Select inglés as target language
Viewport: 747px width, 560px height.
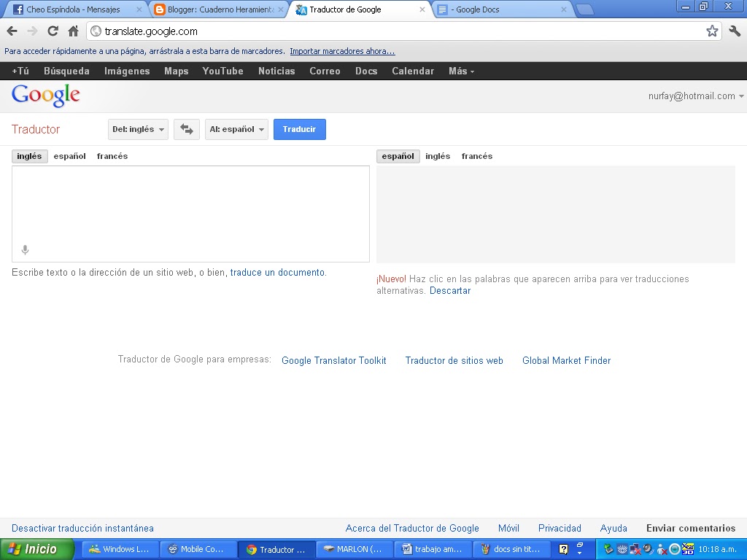click(x=438, y=156)
